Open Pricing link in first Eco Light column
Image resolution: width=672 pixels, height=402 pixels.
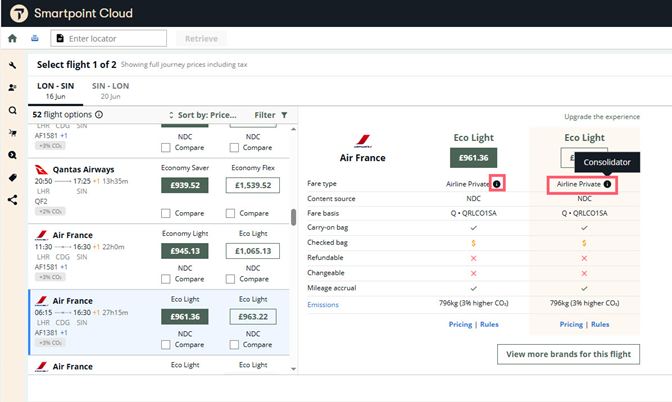coord(460,324)
